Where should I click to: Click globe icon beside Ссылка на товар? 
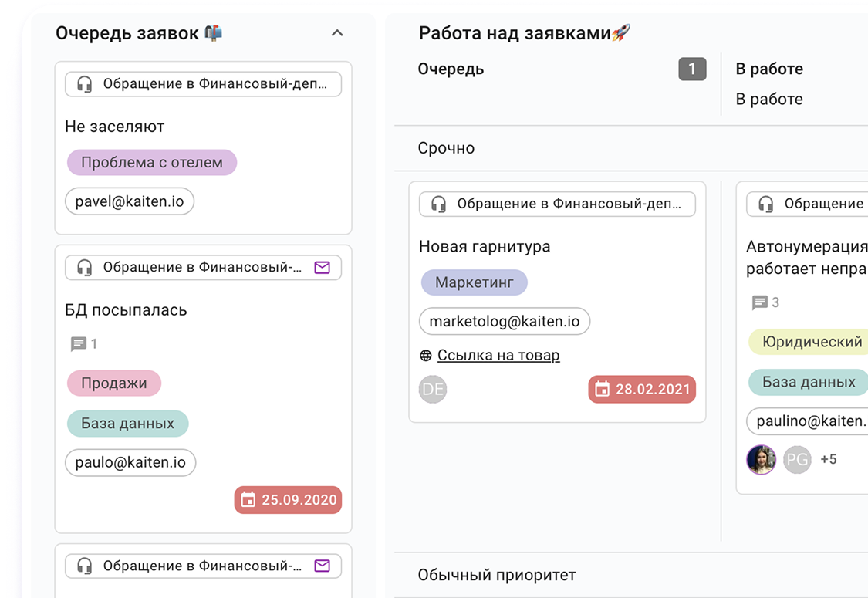tap(426, 356)
